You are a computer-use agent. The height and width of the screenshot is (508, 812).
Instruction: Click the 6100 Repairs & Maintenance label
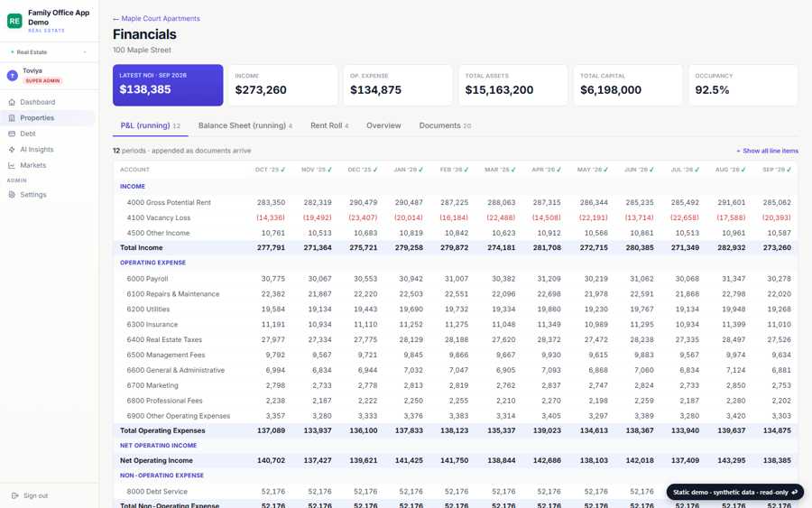(173, 294)
